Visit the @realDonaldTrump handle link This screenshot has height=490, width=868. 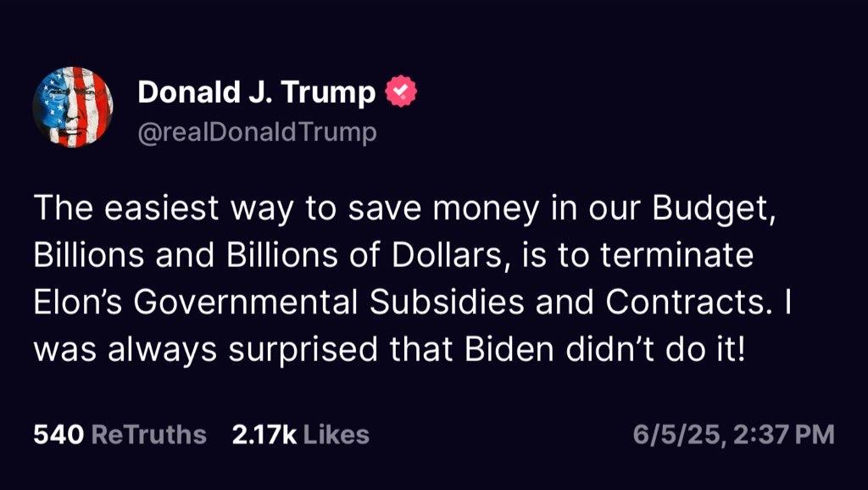coord(257,132)
